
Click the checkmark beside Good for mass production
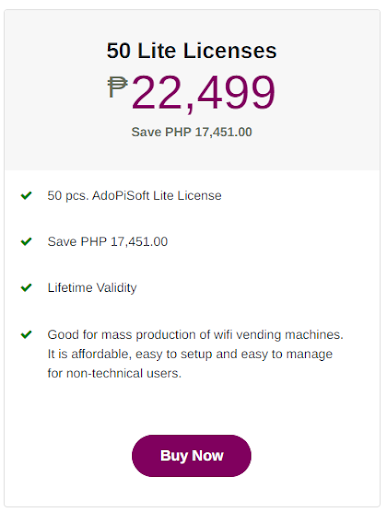(26, 334)
